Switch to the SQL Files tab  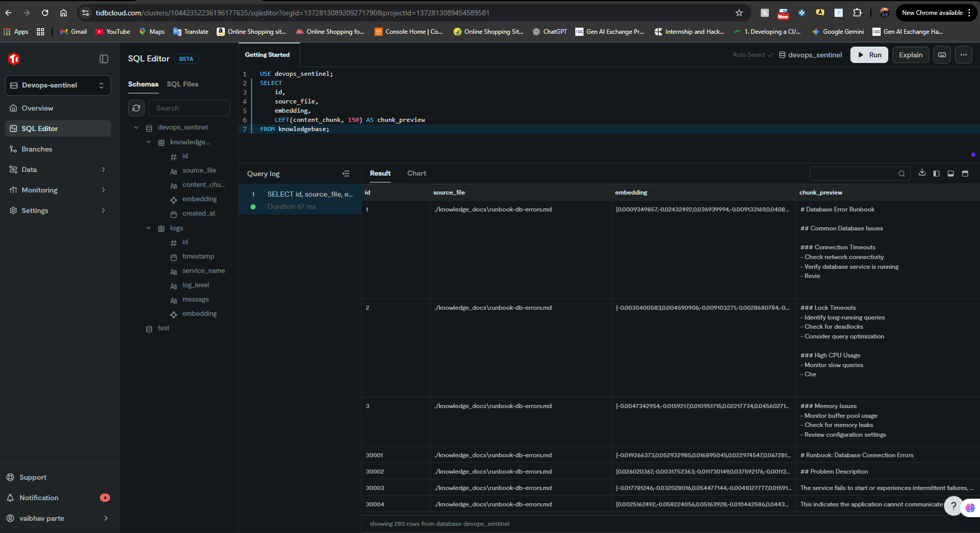pyautogui.click(x=182, y=84)
